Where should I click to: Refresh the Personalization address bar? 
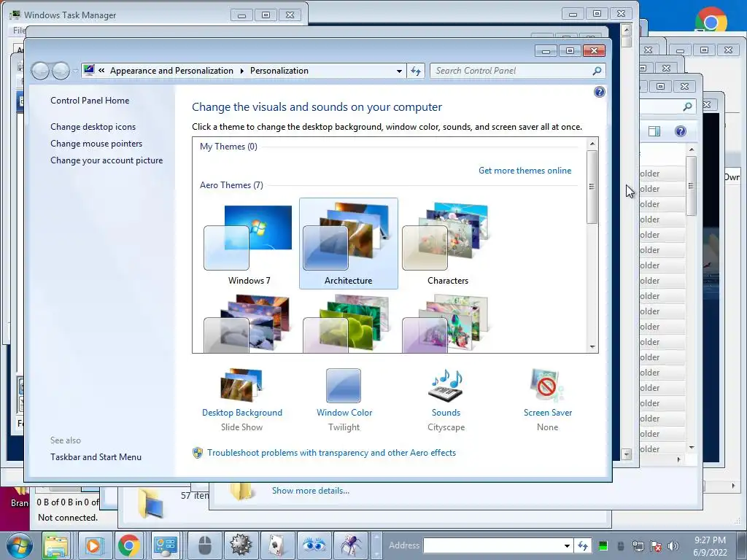pos(416,71)
